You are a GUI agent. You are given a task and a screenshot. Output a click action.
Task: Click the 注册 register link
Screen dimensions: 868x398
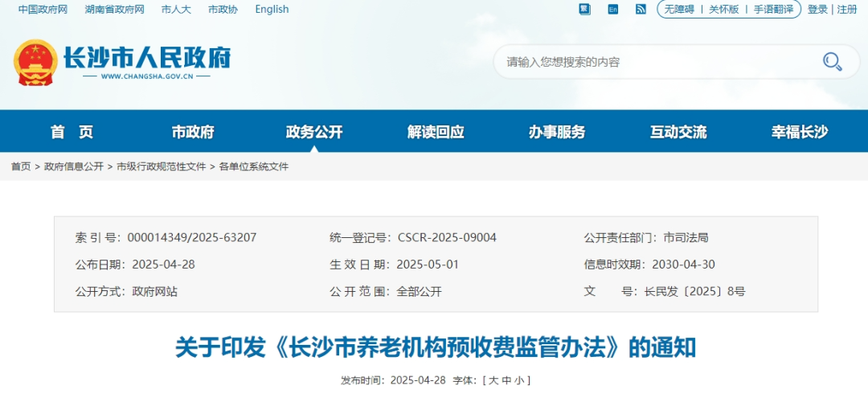[x=847, y=10]
